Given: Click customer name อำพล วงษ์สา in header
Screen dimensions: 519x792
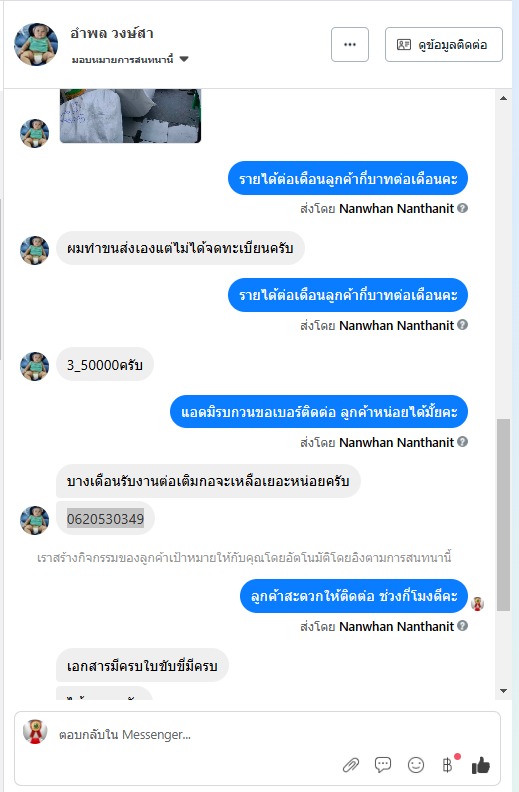Looking at the screenshot, I should (112, 34).
